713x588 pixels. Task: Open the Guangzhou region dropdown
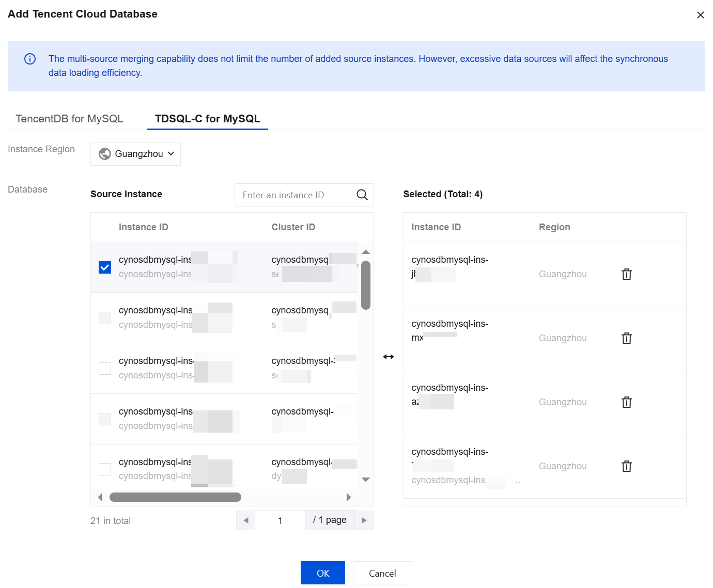coord(136,154)
